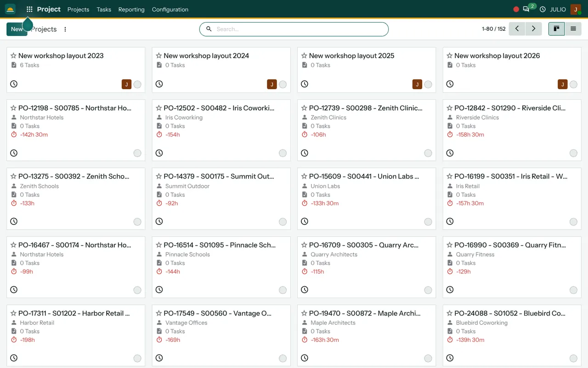Favorite PO-12198 Northstar Hotels project

coord(14,108)
